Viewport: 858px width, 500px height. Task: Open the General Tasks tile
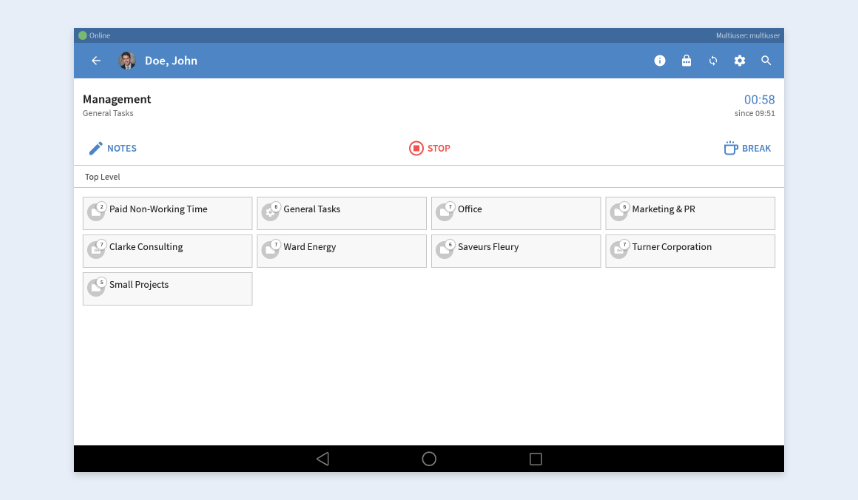[341, 213]
